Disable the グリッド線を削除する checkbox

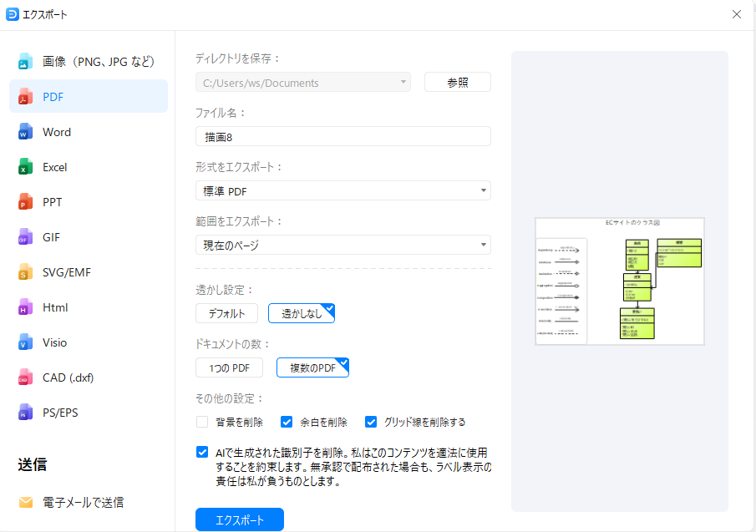(x=371, y=422)
